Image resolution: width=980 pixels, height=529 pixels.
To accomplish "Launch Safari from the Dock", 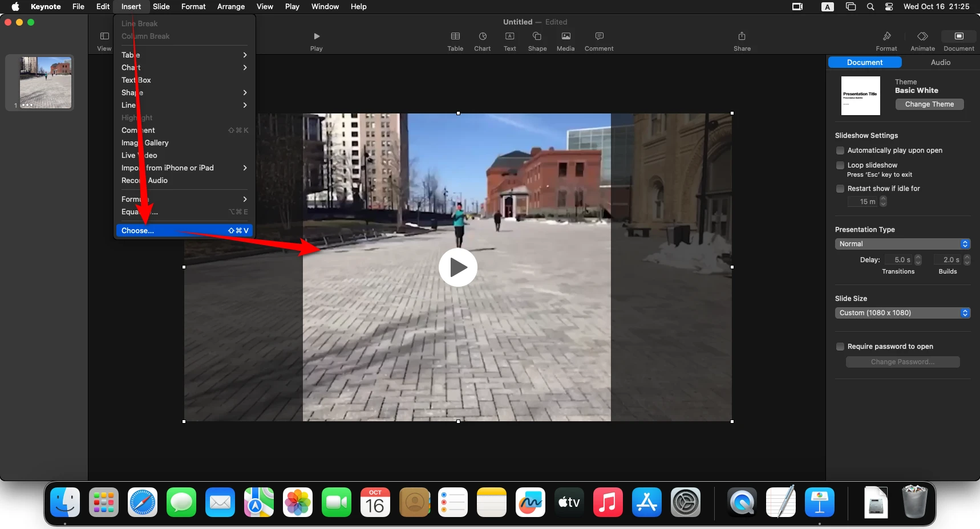I will [143, 503].
